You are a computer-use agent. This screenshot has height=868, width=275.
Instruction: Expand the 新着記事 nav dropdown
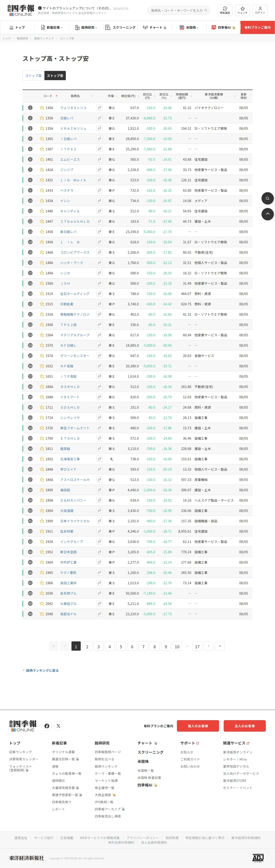click(51, 27)
